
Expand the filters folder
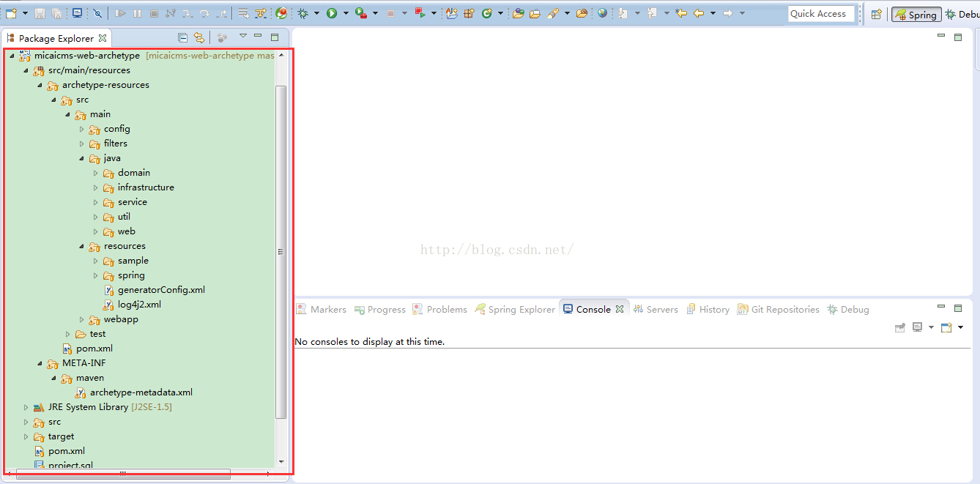pyautogui.click(x=82, y=144)
